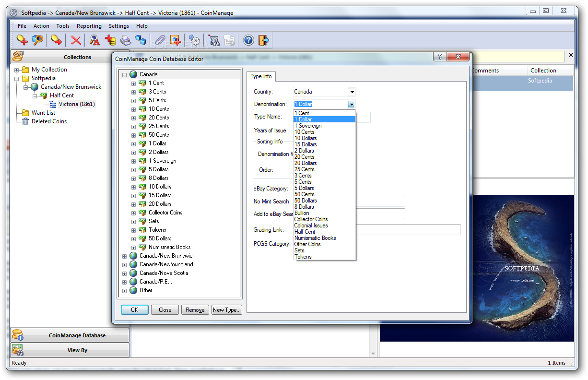Choose Other Coins from denomination list
Screen dimensions: 588x380
click(x=324, y=244)
